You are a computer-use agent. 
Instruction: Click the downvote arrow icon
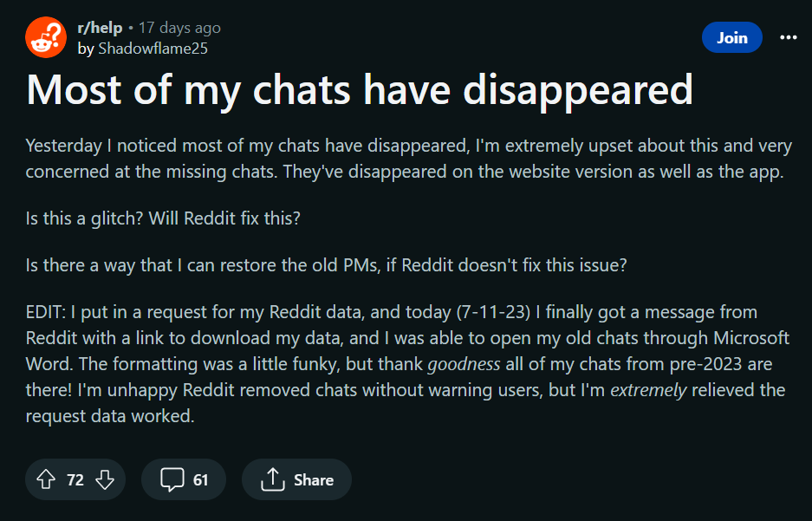(104, 479)
